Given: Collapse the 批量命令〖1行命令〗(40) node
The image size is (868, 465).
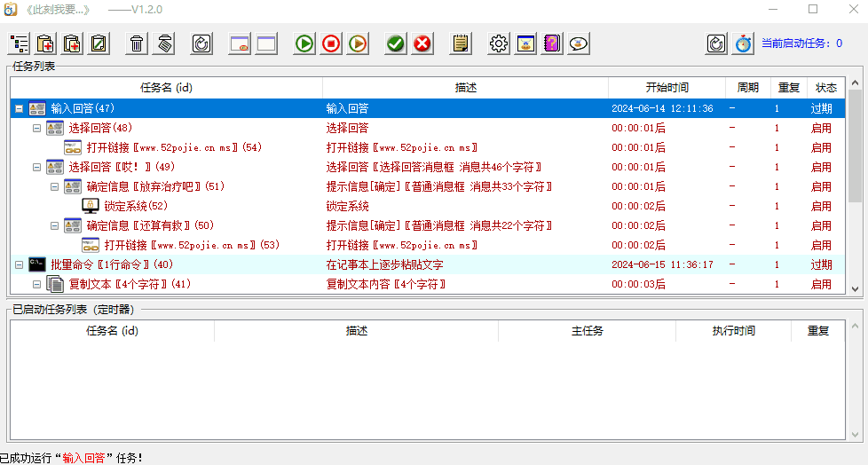Looking at the screenshot, I should pos(19,264).
